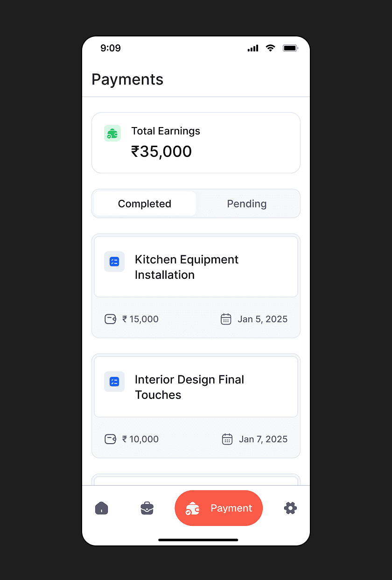Tap the Interior Design Final Touches checklist icon
Screen dimensions: 392x580
(x=114, y=382)
